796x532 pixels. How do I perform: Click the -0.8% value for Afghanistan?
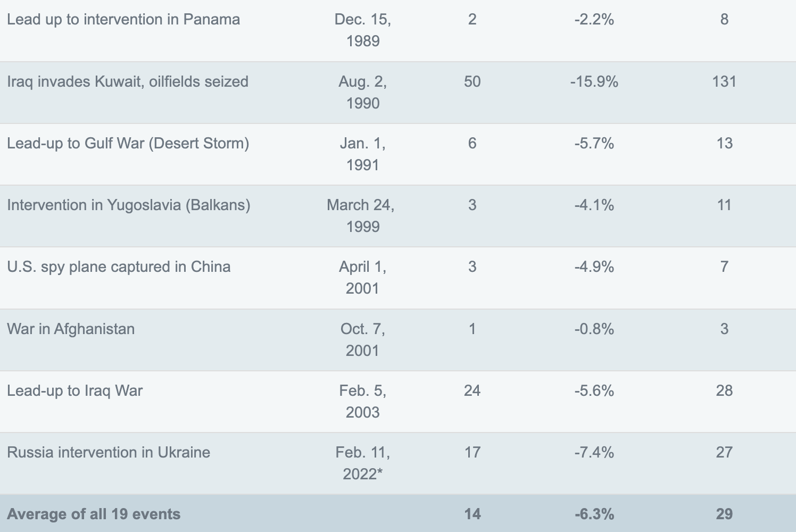pyautogui.click(x=594, y=329)
